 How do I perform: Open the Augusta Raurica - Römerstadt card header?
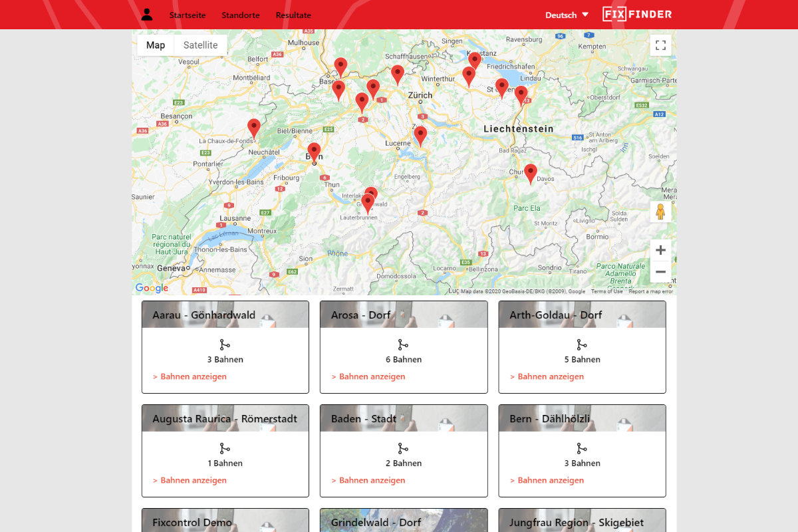pos(225,418)
